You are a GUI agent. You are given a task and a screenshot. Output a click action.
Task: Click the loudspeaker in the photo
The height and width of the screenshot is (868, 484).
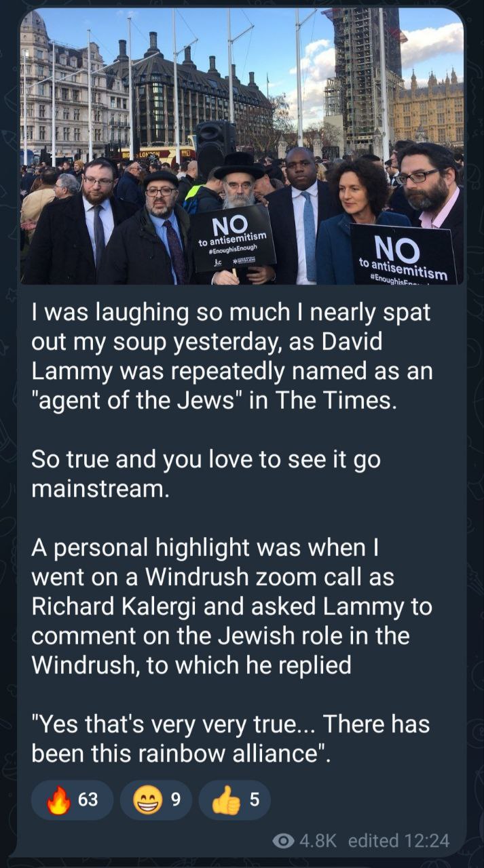coord(214,143)
